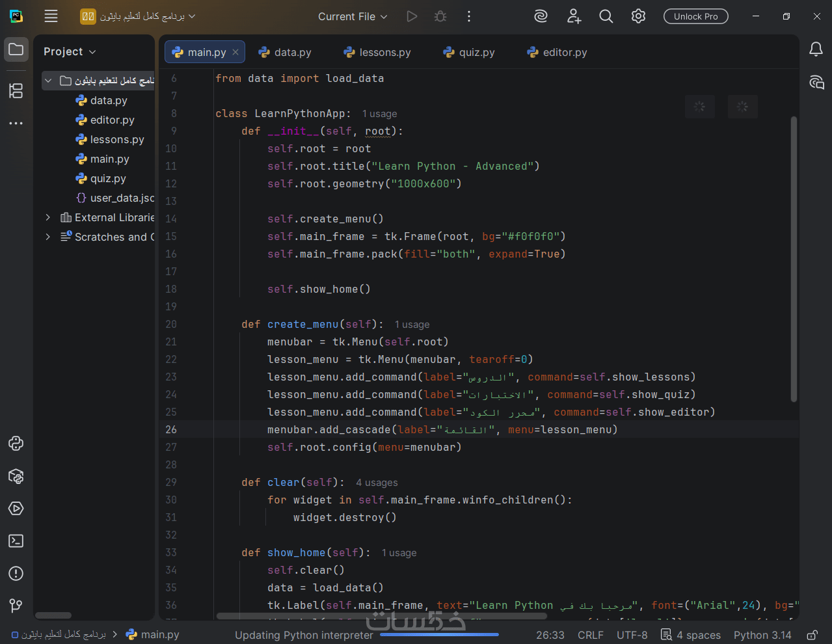Viewport: 832px width, 644px height.
Task: Open the Python Packages tool window
Action: (16, 476)
